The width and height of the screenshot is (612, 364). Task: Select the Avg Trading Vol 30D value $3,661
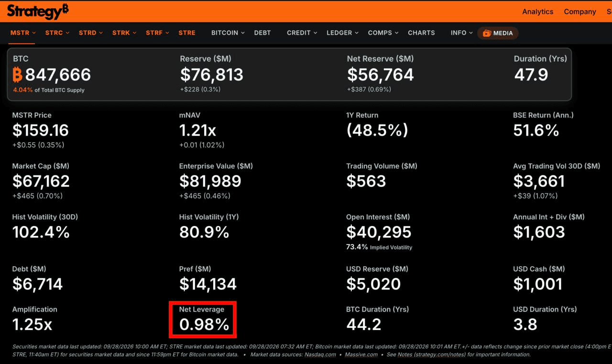[x=539, y=181]
